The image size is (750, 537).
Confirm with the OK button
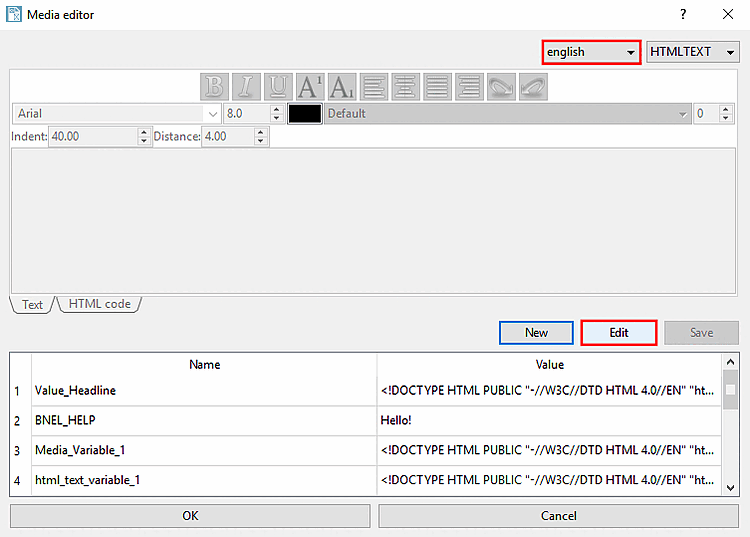(190, 515)
